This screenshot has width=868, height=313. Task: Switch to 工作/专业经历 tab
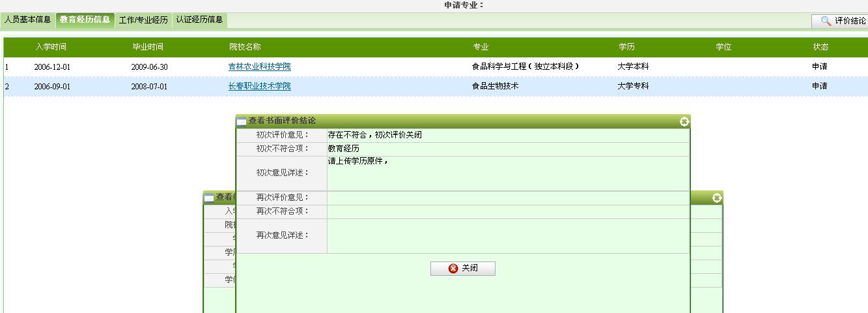pos(143,20)
